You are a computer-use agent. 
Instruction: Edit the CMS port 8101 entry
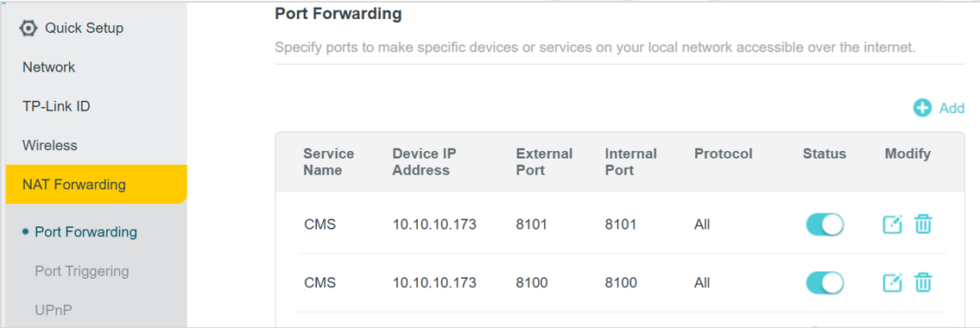point(892,224)
